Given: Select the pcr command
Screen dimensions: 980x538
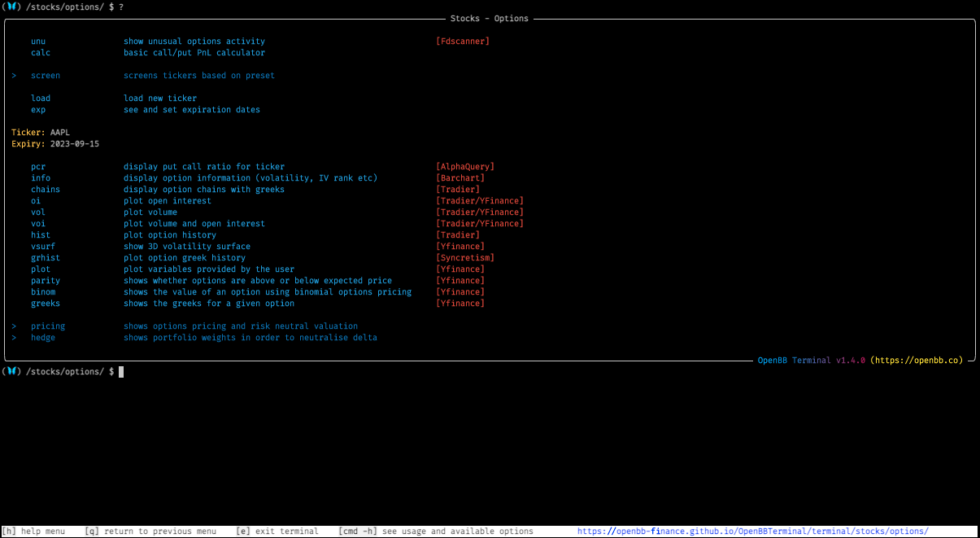Looking at the screenshot, I should coord(38,167).
